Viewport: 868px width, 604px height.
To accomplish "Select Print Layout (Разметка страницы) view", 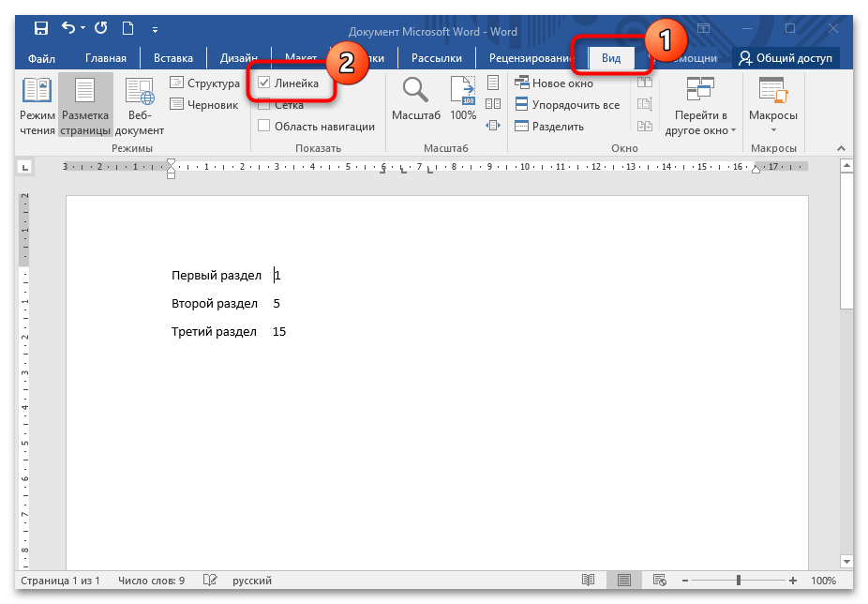I will point(85,107).
